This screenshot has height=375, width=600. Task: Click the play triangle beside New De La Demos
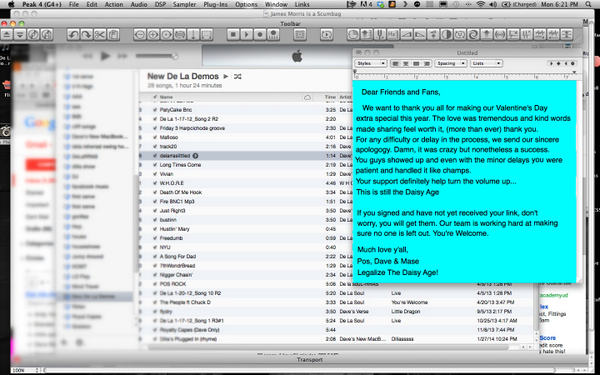(226, 77)
